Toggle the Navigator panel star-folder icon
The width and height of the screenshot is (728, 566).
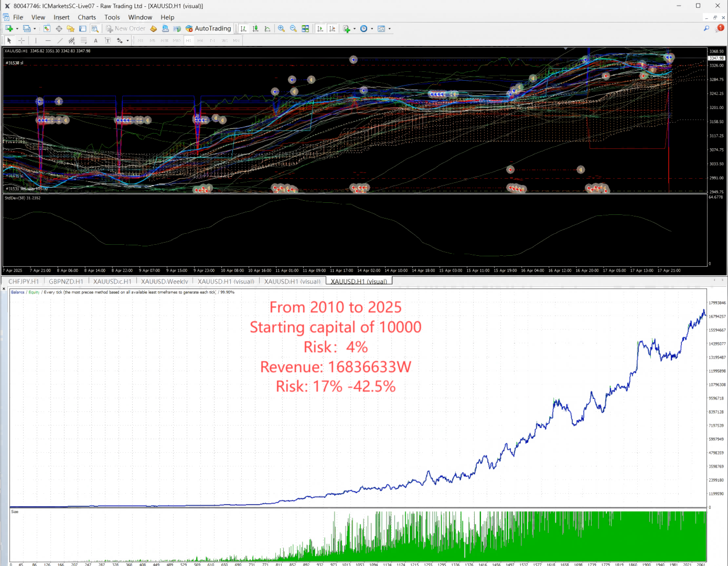pyautogui.click(x=70, y=29)
